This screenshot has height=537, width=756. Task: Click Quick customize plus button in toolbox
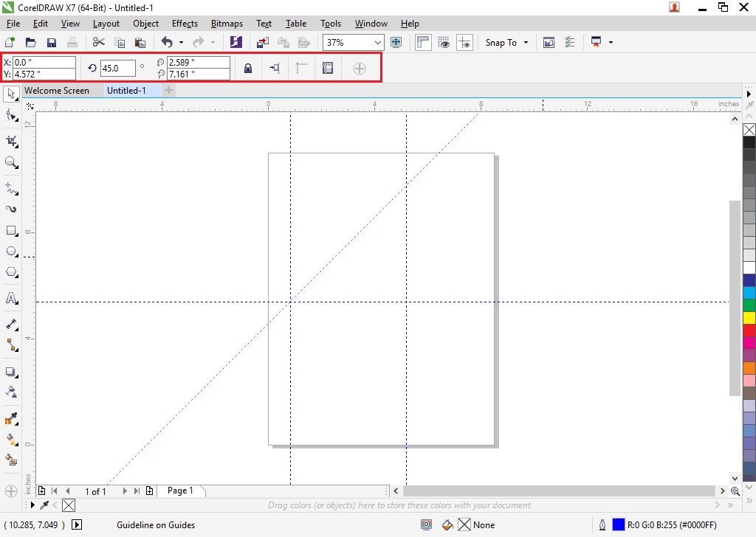pos(11,491)
